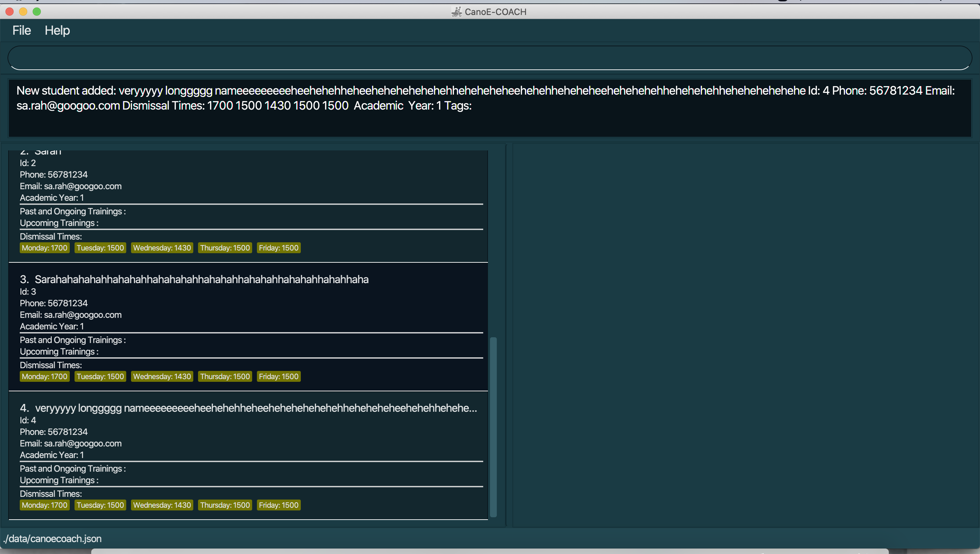Click student 3's Email sa.rah@googoo.com line
Viewport: 980px width, 554px height.
click(x=71, y=315)
